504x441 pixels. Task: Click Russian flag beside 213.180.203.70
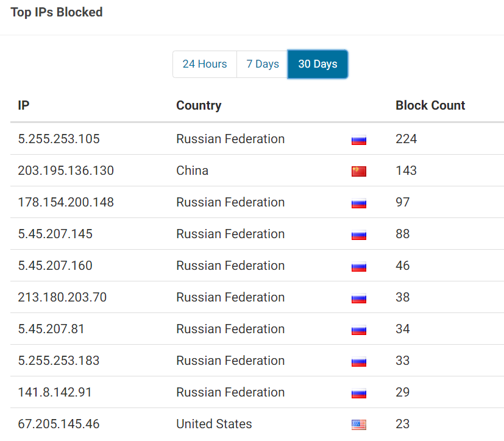[x=359, y=298]
